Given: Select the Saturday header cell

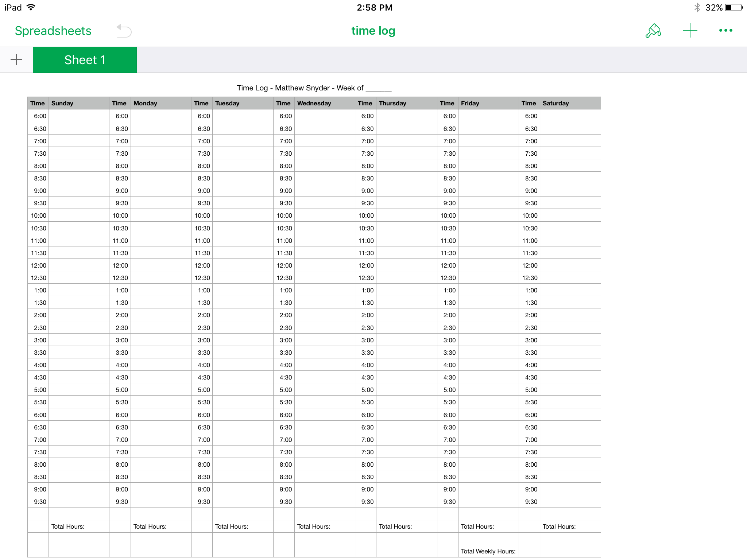Looking at the screenshot, I should click(x=570, y=103).
